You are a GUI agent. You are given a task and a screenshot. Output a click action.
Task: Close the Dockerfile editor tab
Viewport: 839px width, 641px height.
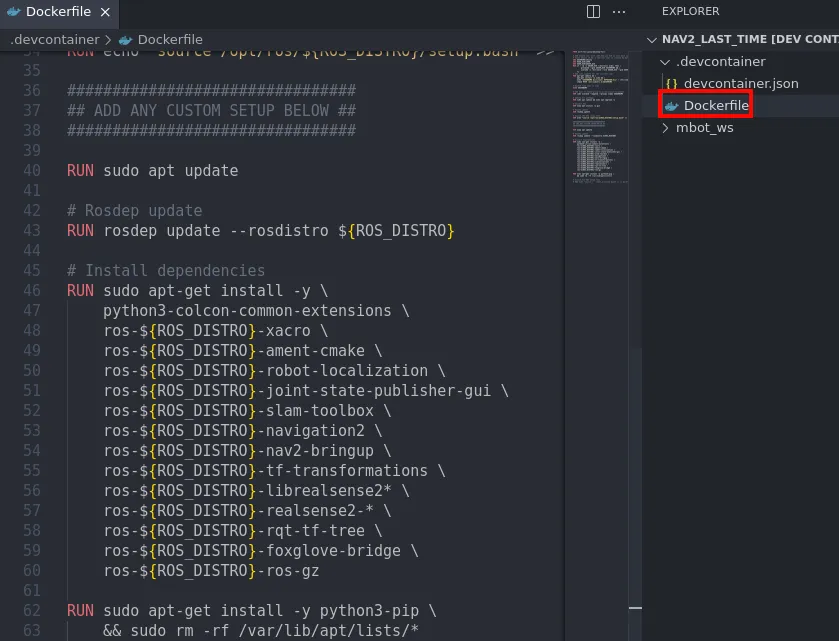point(104,12)
